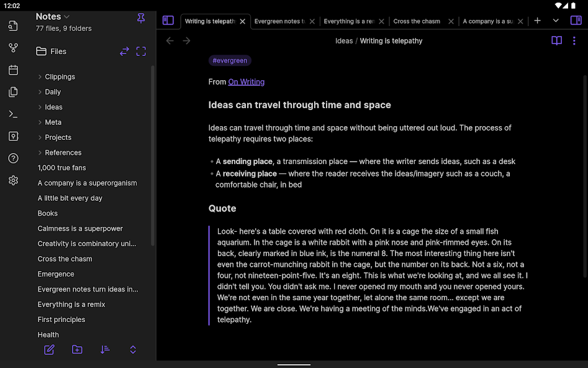Open the quick switcher from the ribbon
The height and width of the screenshot is (368, 588).
pos(13,26)
